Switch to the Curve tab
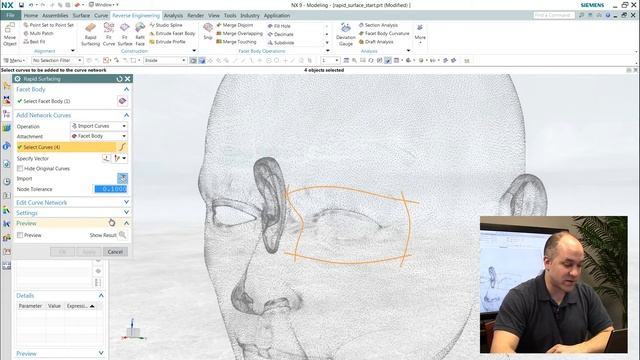The image size is (640, 360). (101, 16)
